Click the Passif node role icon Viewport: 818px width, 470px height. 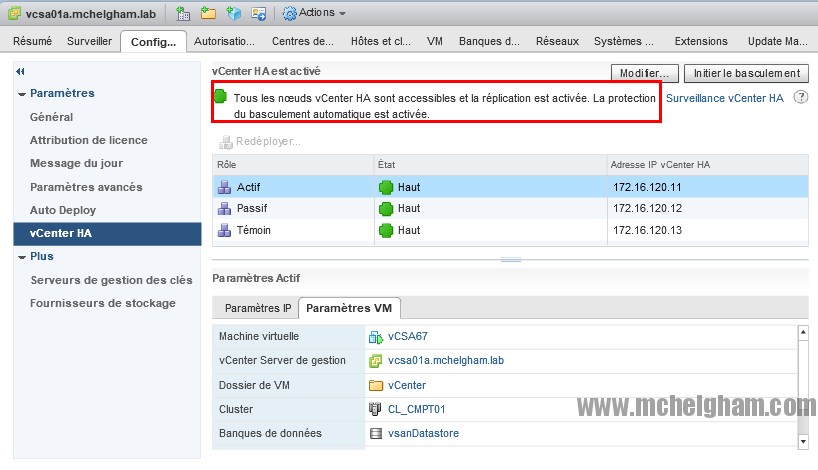coord(224,209)
